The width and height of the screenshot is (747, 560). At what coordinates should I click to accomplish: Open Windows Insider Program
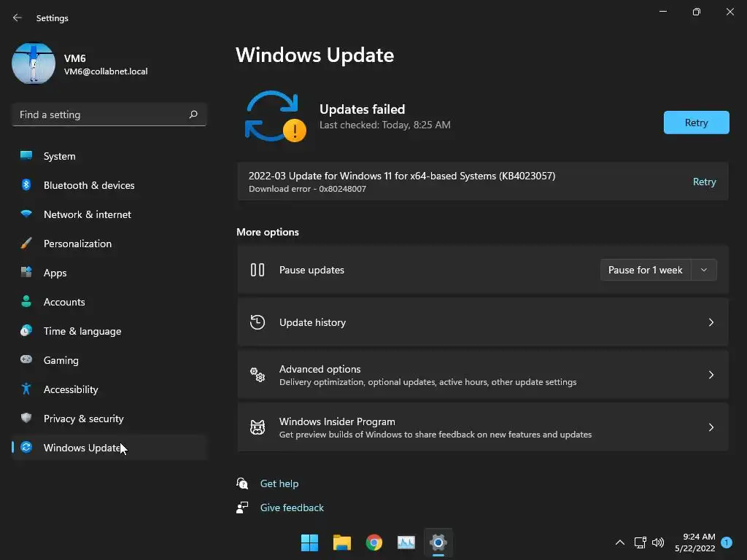tap(483, 427)
